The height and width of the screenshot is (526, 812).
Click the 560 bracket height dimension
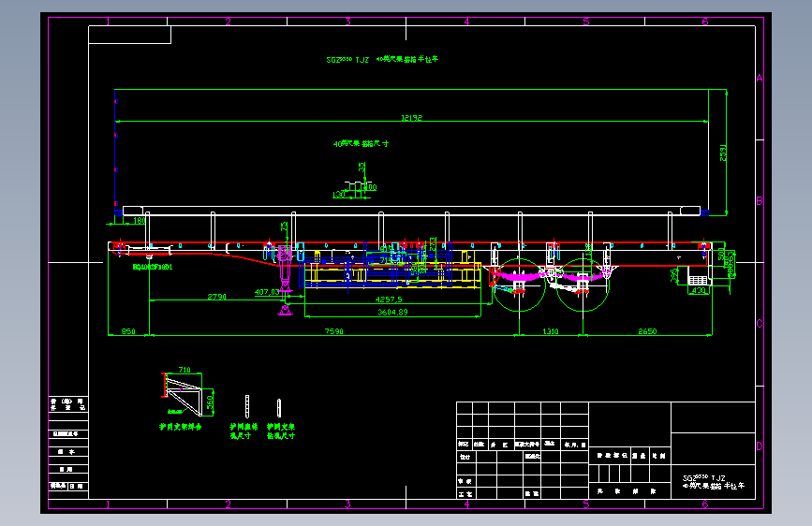(x=210, y=402)
